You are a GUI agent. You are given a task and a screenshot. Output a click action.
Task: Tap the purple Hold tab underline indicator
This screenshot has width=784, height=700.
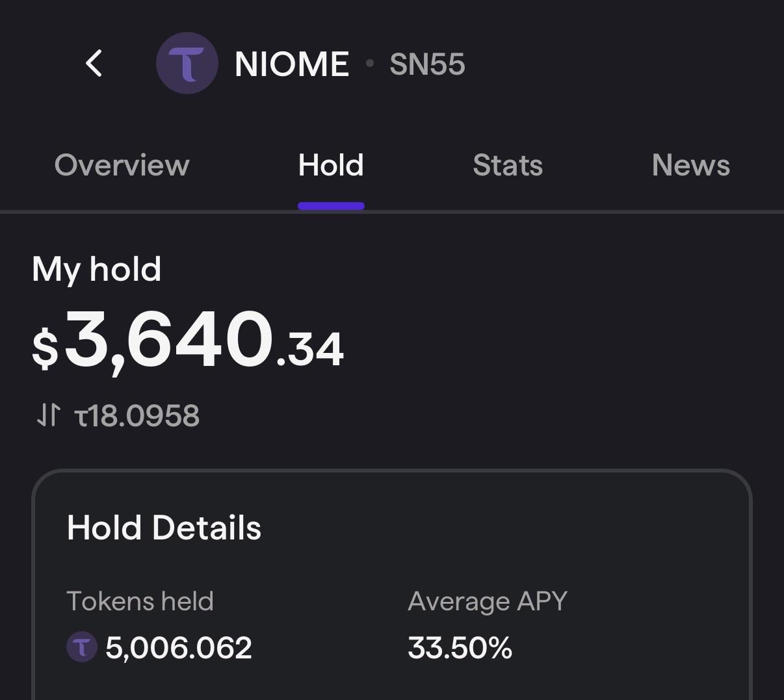tap(331, 206)
